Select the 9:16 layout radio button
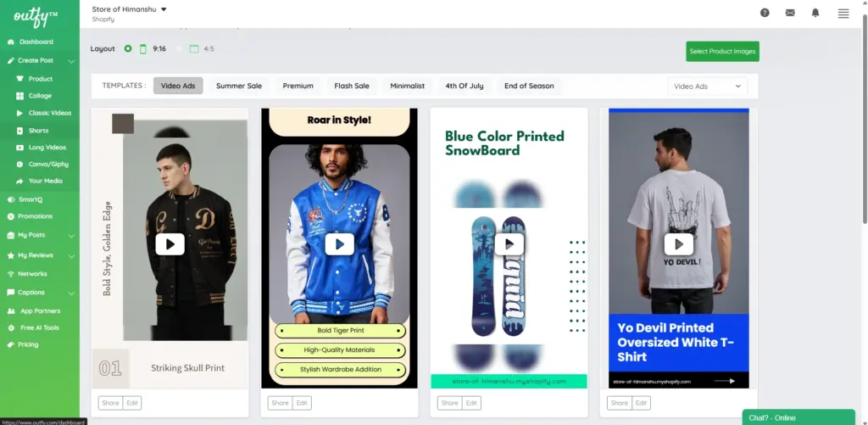Image resolution: width=868 pixels, height=425 pixels. [128, 49]
